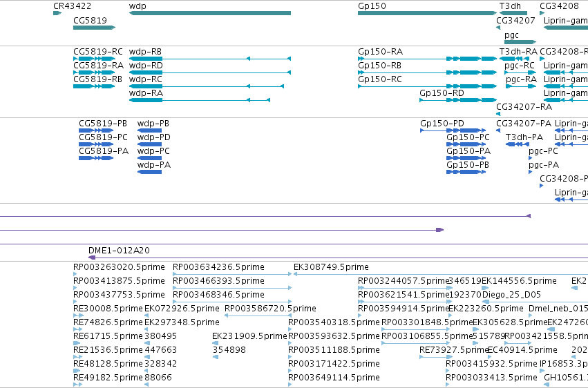Select the T3dh-RA transcript
The height and width of the screenshot is (388, 588).
514,59
